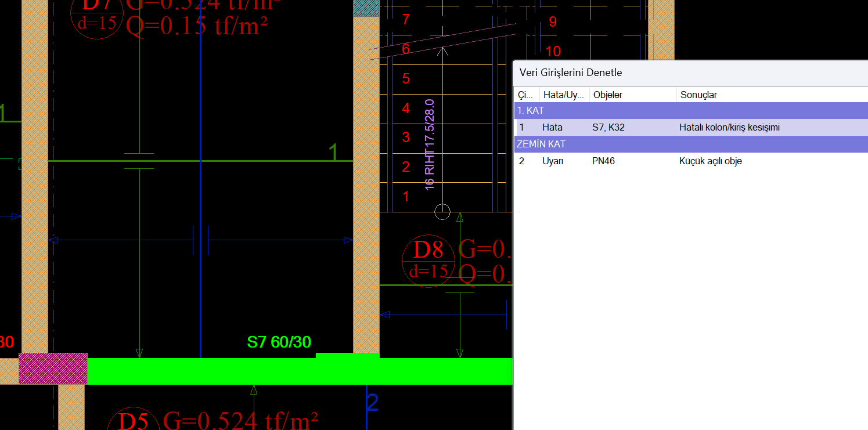The width and height of the screenshot is (868, 430).
Task: Click the 'Objeler' column header
Action: (633, 95)
